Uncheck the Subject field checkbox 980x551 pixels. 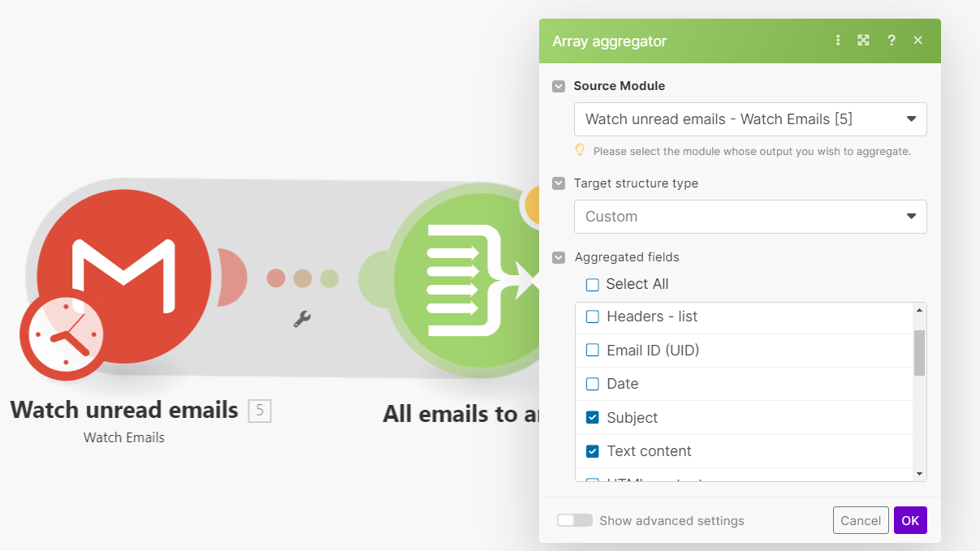coord(593,418)
